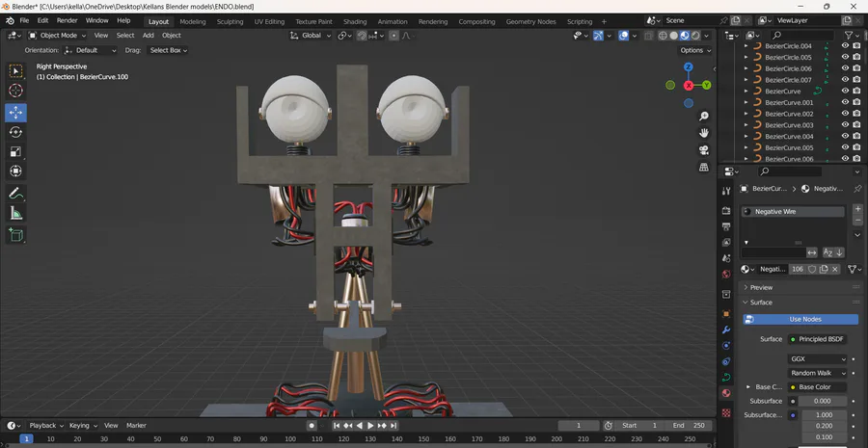
Task: Open the Render properties tab
Action: coord(726,211)
